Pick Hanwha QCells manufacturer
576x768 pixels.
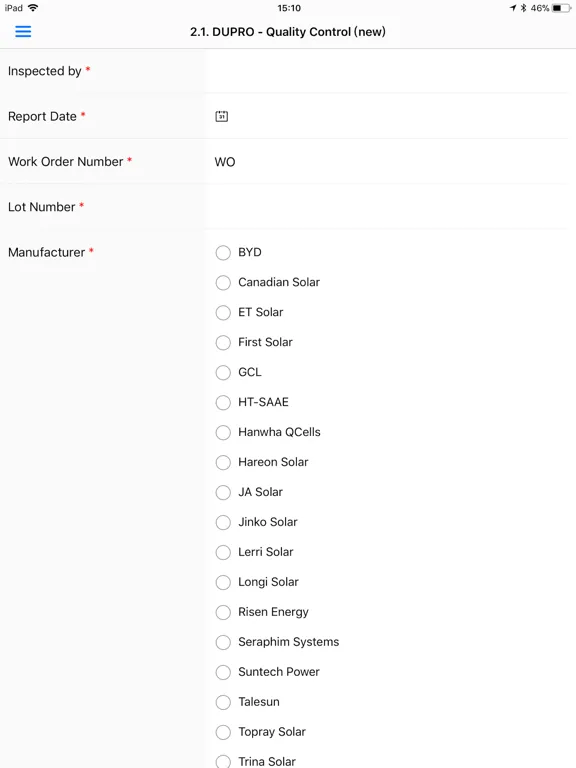pos(223,432)
